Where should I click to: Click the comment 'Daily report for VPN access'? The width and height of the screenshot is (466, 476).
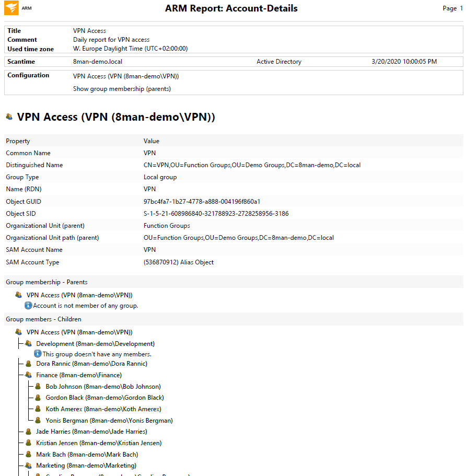pos(111,40)
